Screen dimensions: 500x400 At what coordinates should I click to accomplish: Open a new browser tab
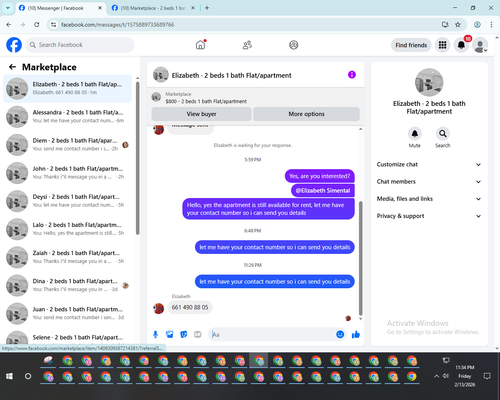pyautogui.click(x=207, y=8)
